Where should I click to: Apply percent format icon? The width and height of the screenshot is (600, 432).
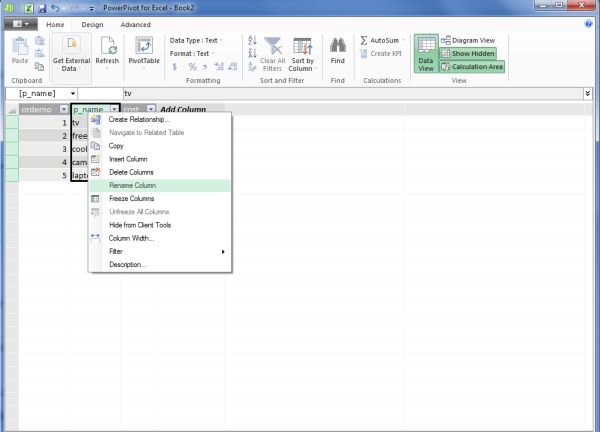point(192,67)
